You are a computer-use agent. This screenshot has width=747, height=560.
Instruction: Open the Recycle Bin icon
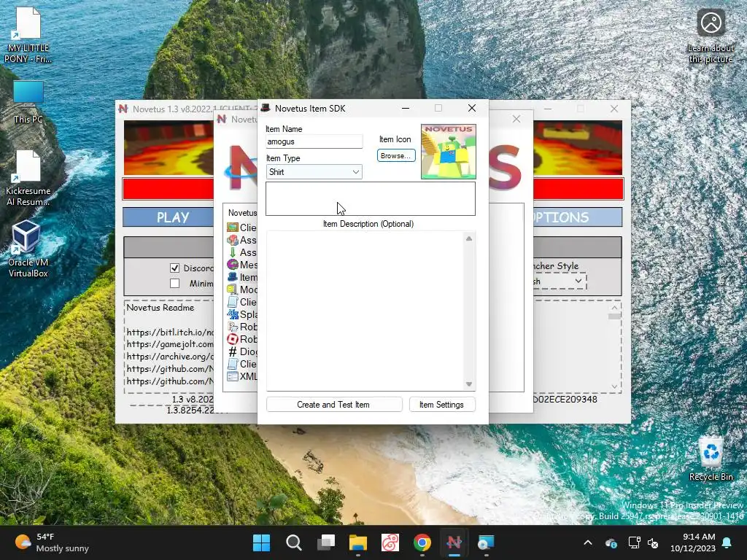(711, 459)
